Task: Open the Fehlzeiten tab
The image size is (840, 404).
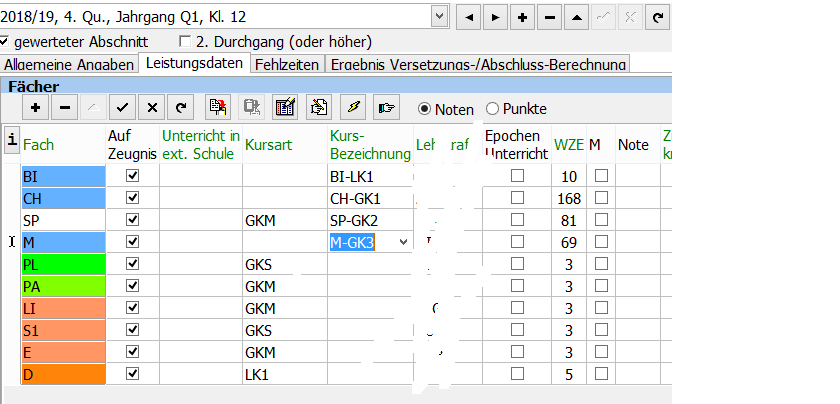Action: pyautogui.click(x=287, y=65)
